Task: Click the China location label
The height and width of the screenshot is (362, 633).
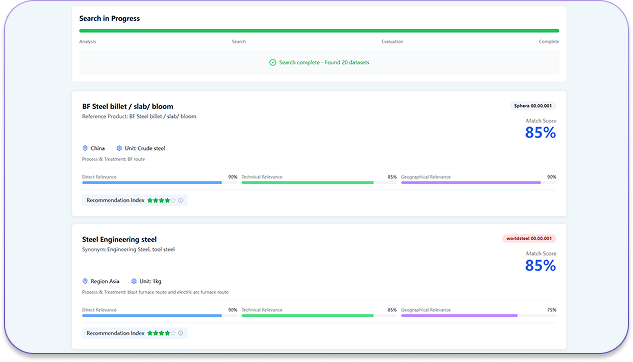Action: (98, 148)
